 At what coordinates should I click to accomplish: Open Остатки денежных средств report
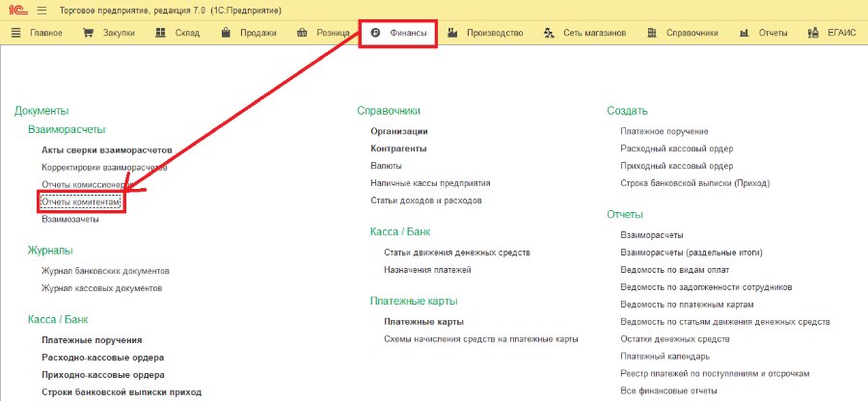675,339
